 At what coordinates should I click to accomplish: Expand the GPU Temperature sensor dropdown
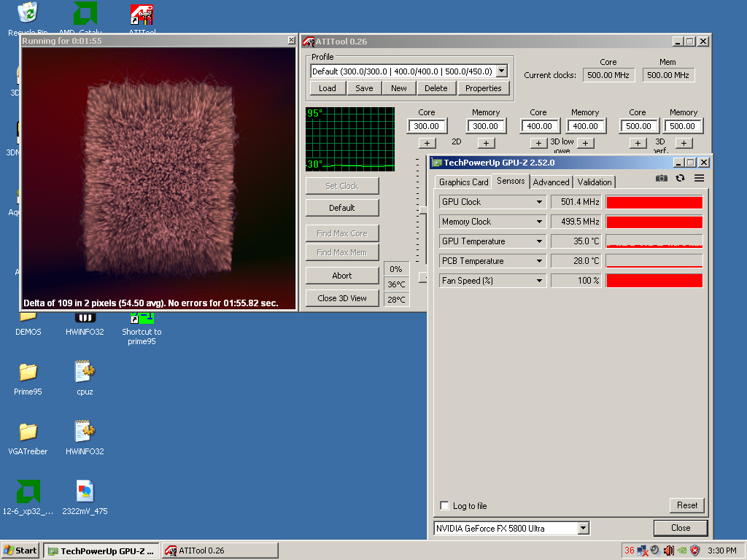pyautogui.click(x=539, y=241)
